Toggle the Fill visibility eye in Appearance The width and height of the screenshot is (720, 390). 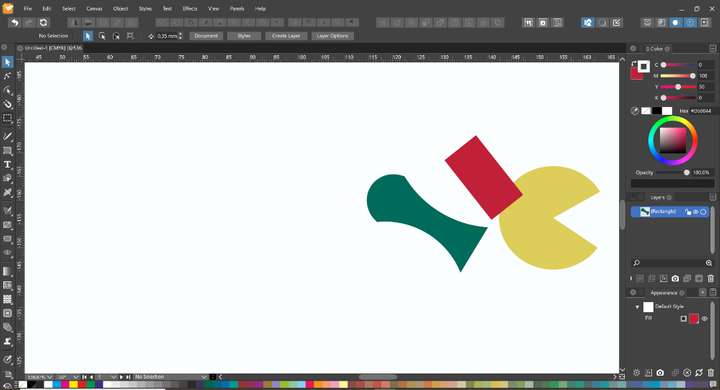click(704, 318)
